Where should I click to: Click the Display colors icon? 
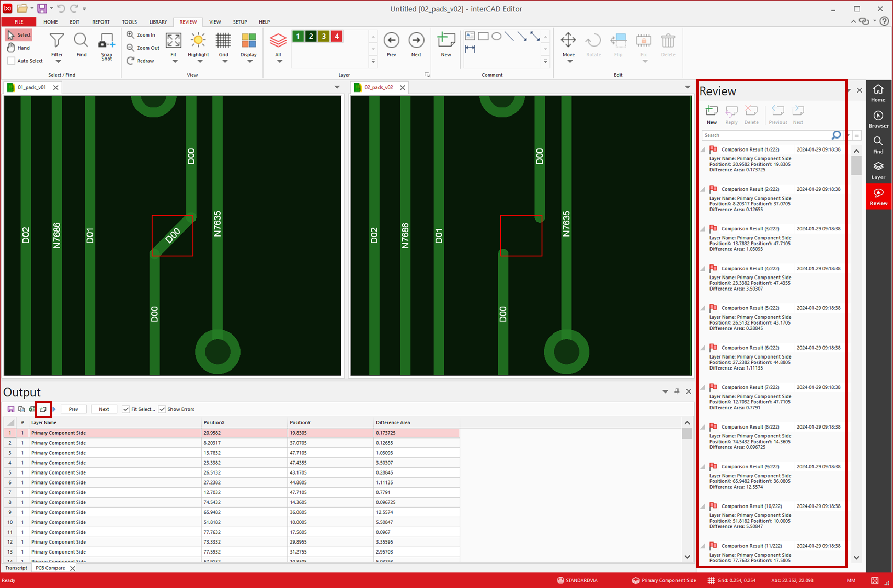tap(248, 41)
